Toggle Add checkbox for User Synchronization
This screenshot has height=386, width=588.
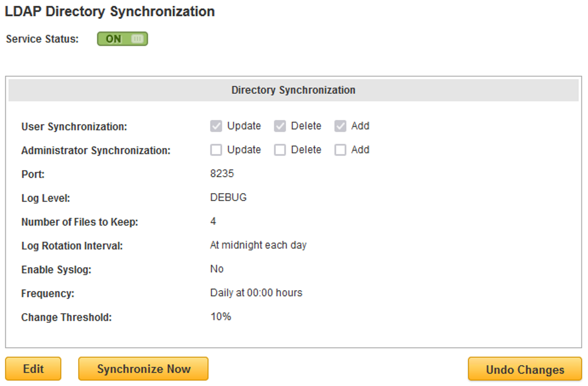click(340, 126)
